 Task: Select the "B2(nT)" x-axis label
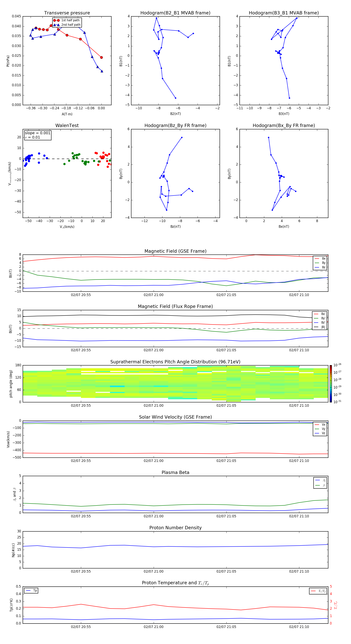tap(175, 114)
